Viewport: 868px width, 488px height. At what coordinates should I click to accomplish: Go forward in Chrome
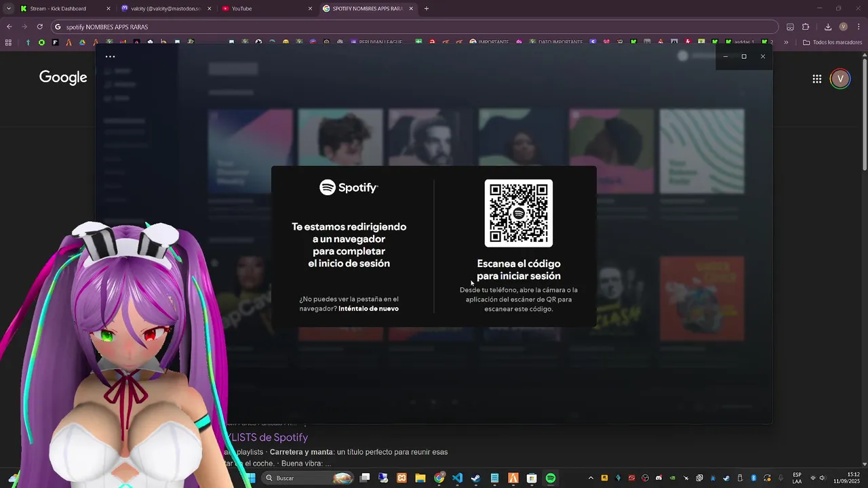point(24,27)
